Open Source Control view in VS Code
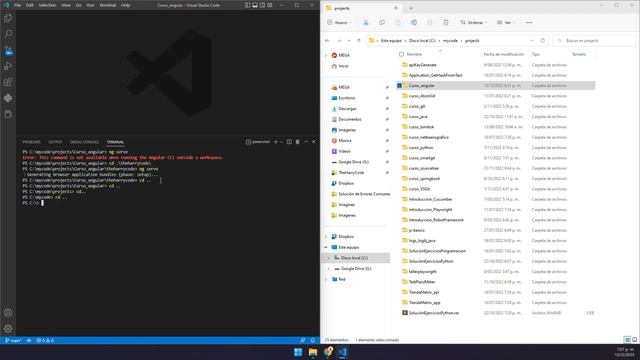This screenshot has height=360, width=640. click(8, 51)
